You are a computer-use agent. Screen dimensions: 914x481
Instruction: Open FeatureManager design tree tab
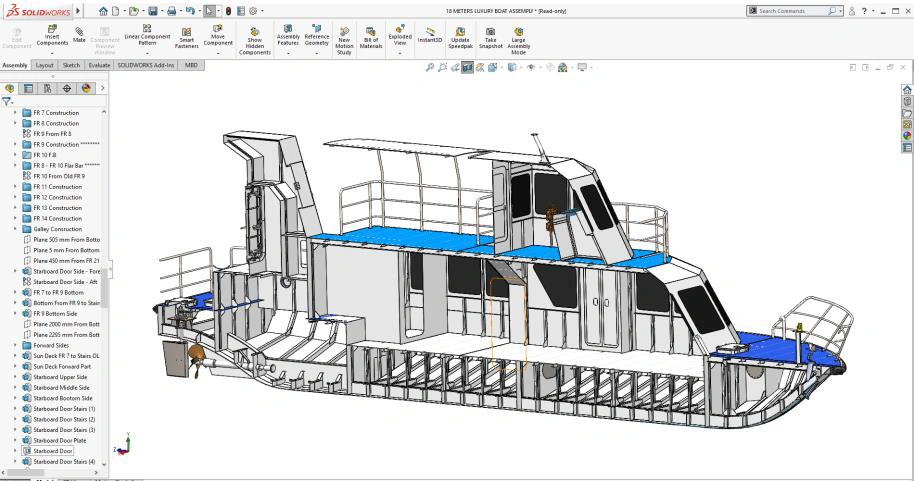tap(9, 88)
